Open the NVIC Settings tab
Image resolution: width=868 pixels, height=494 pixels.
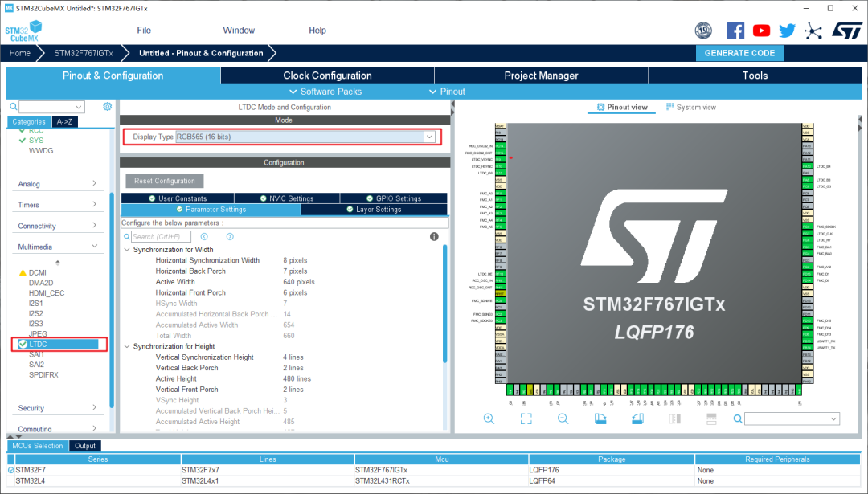[x=287, y=198]
